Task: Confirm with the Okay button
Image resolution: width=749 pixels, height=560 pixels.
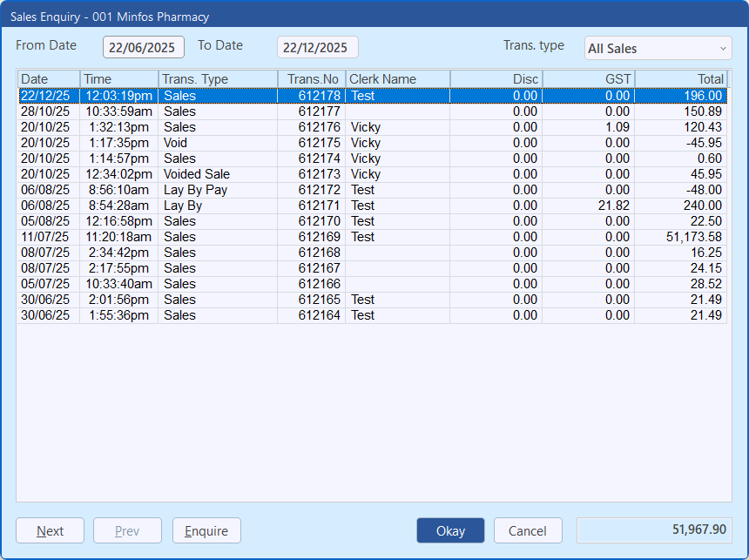Action: [450, 530]
